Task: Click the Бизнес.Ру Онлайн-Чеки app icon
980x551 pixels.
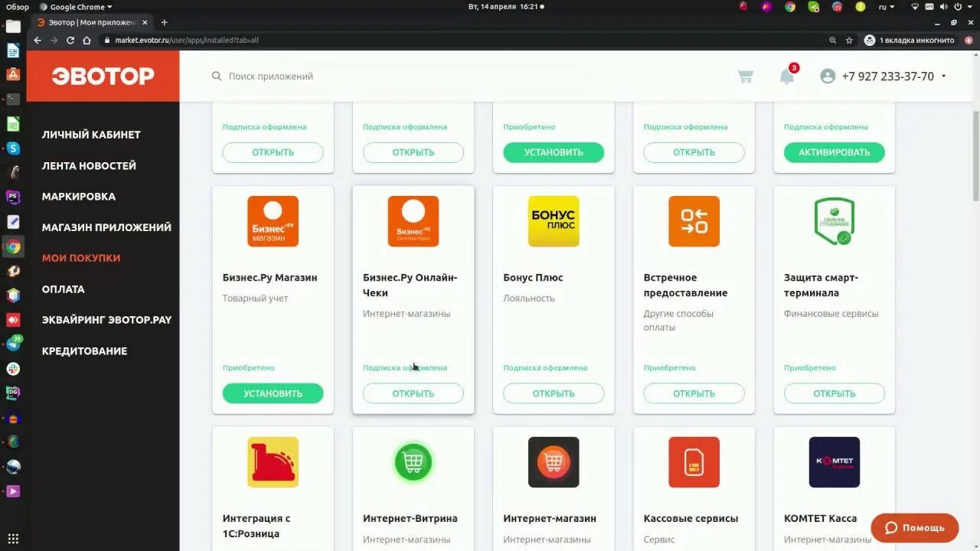Action: click(413, 221)
